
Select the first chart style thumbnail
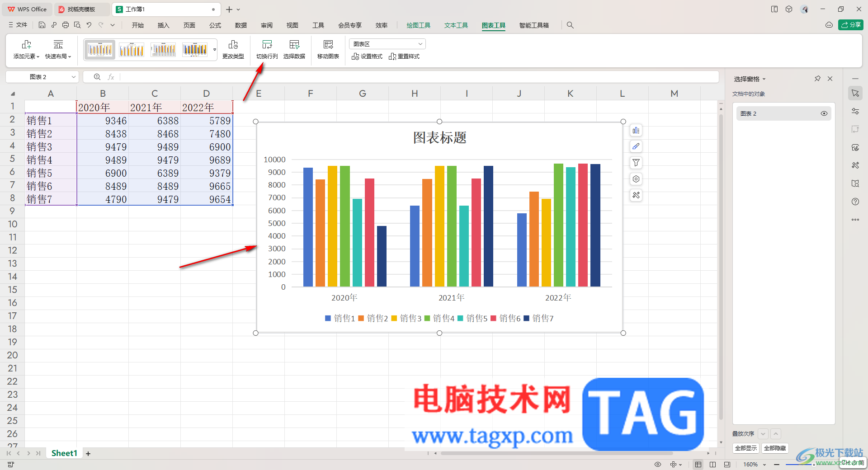[x=100, y=49]
